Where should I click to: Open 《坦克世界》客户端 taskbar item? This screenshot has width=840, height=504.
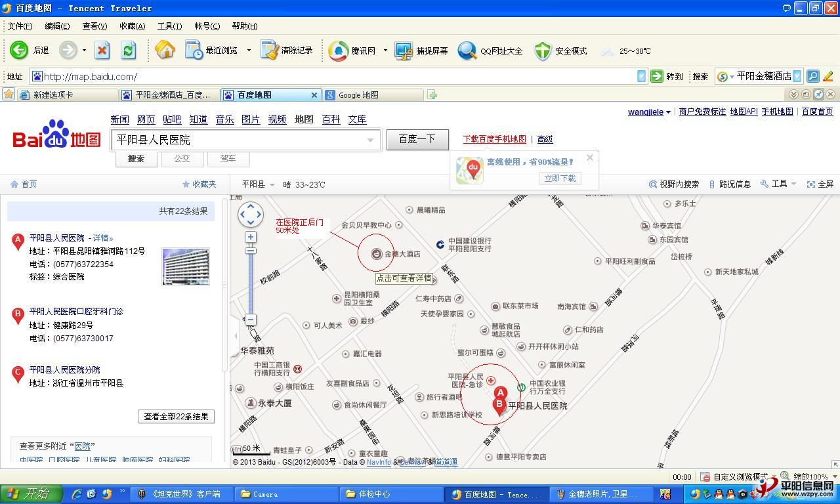pyautogui.click(x=182, y=494)
